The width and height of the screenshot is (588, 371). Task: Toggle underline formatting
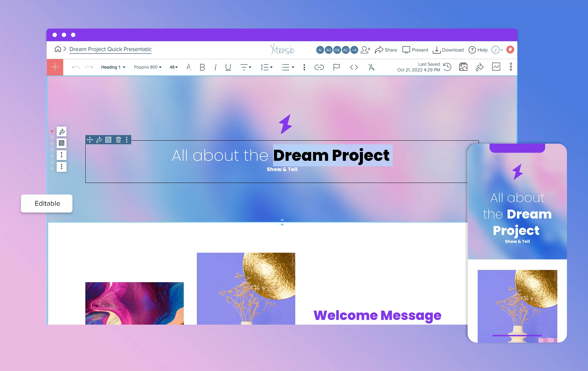[228, 67]
